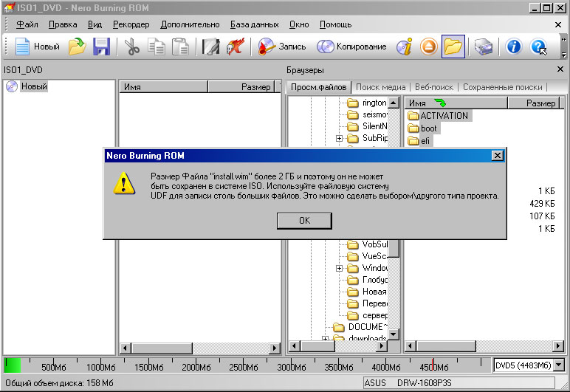Click the Copy disc (Копирование) button

coord(351,47)
